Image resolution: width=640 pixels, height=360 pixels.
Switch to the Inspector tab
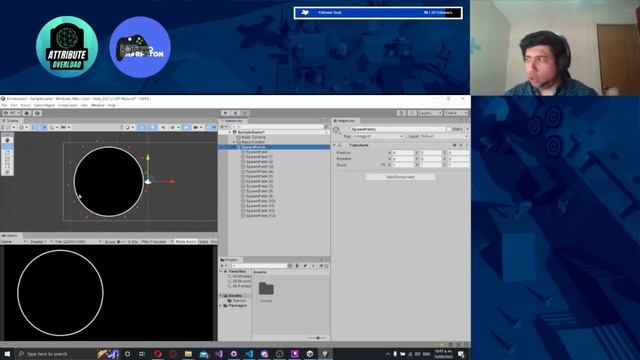click(x=345, y=121)
